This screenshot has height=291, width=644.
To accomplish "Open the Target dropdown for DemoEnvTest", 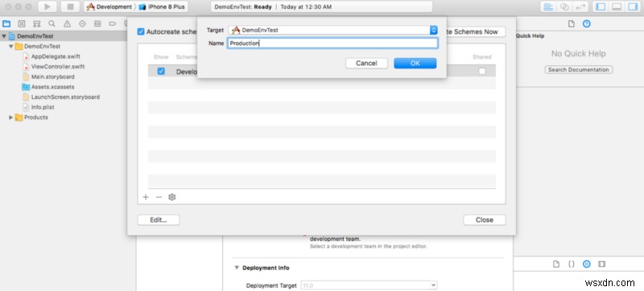I will pyautogui.click(x=333, y=30).
